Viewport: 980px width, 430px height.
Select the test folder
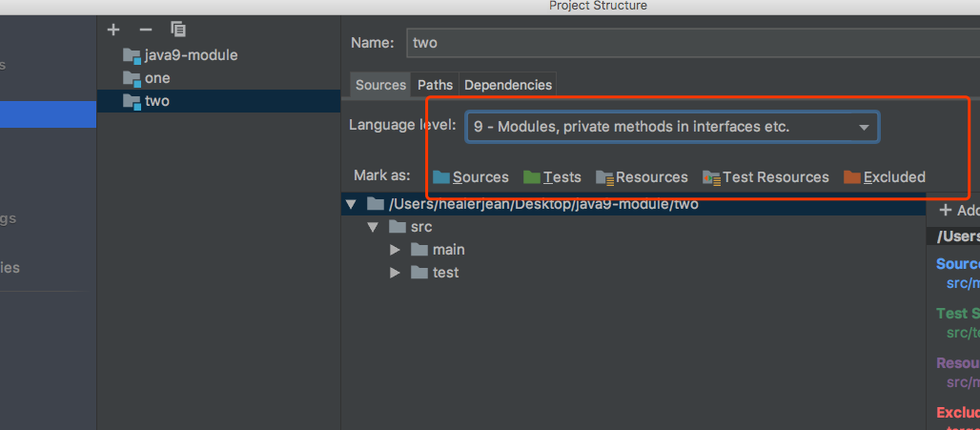click(435, 273)
